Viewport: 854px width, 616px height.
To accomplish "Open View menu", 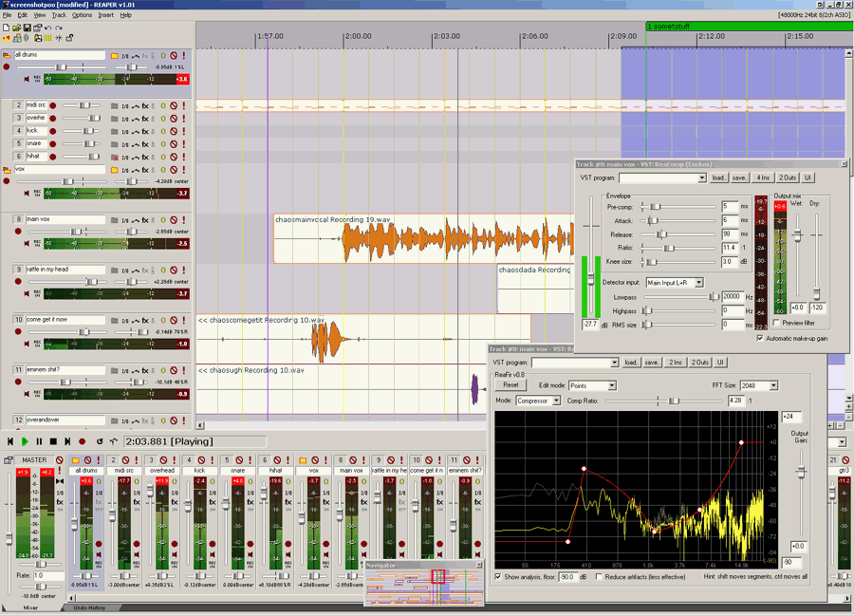I will (x=40, y=15).
